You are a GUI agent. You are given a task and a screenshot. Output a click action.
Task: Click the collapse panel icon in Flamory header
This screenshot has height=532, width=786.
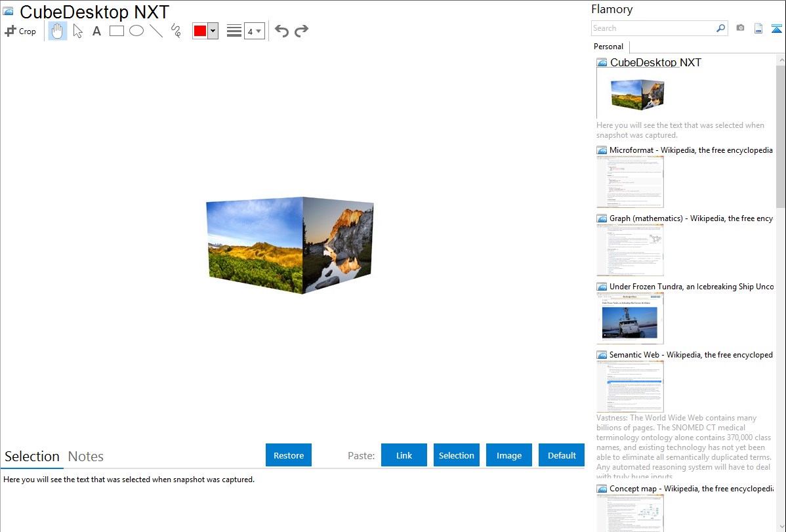click(776, 28)
